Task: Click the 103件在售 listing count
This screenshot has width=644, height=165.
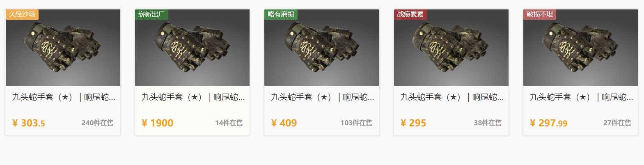Action: (356, 123)
